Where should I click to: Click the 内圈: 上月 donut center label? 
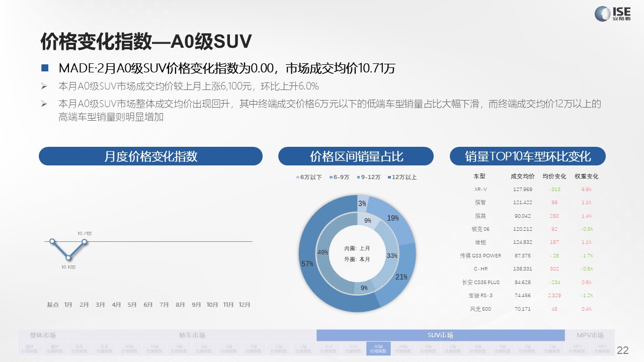click(x=357, y=249)
